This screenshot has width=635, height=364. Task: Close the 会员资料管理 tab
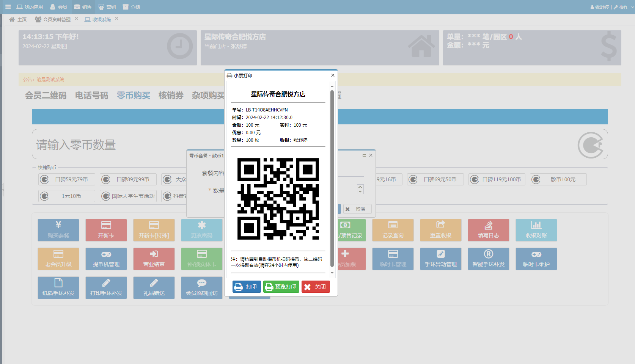(x=76, y=18)
